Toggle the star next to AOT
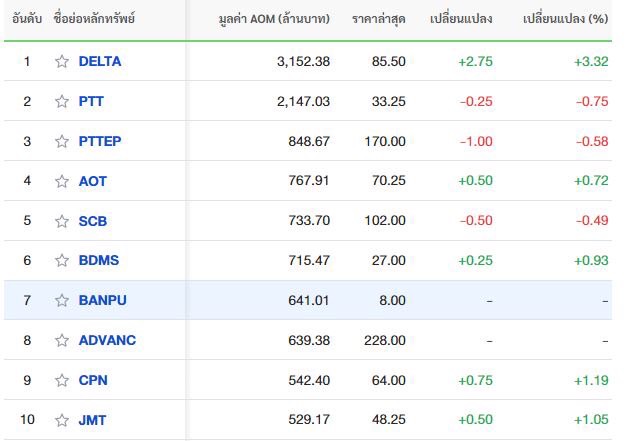629x441 pixels. 62,181
